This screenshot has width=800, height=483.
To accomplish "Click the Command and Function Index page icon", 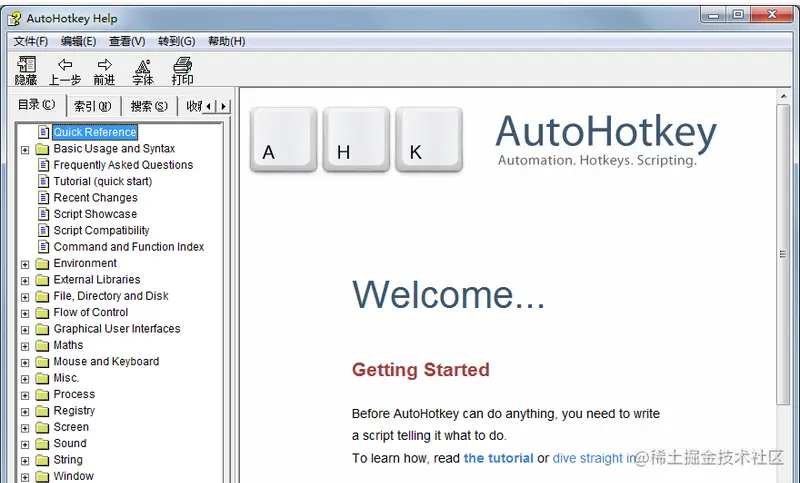I will tap(44, 246).
